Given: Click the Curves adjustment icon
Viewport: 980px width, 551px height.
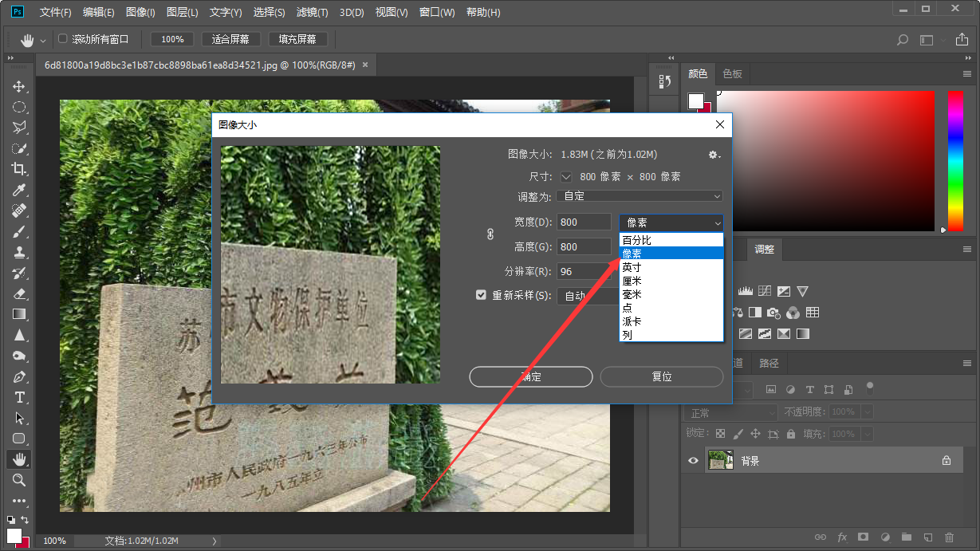Looking at the screenshot, I should point(763,290).
